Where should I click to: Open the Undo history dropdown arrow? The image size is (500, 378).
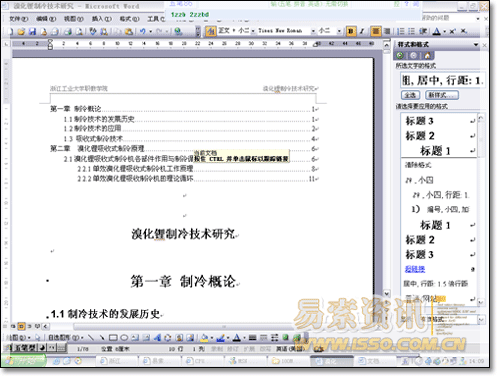pyautogui.click(x=150, y=32)
